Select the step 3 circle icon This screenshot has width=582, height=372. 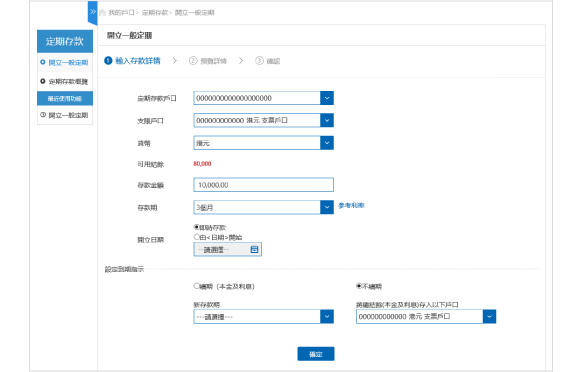(259, 61)
